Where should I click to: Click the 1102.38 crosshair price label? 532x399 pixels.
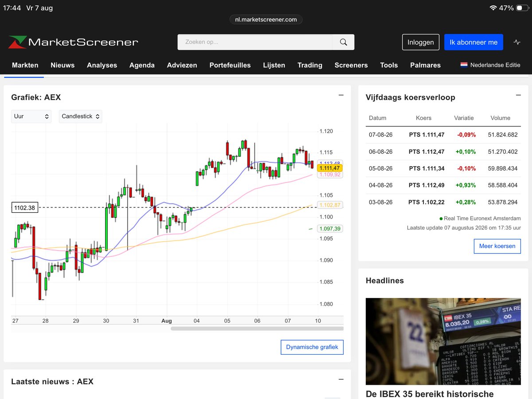(25, 207)
